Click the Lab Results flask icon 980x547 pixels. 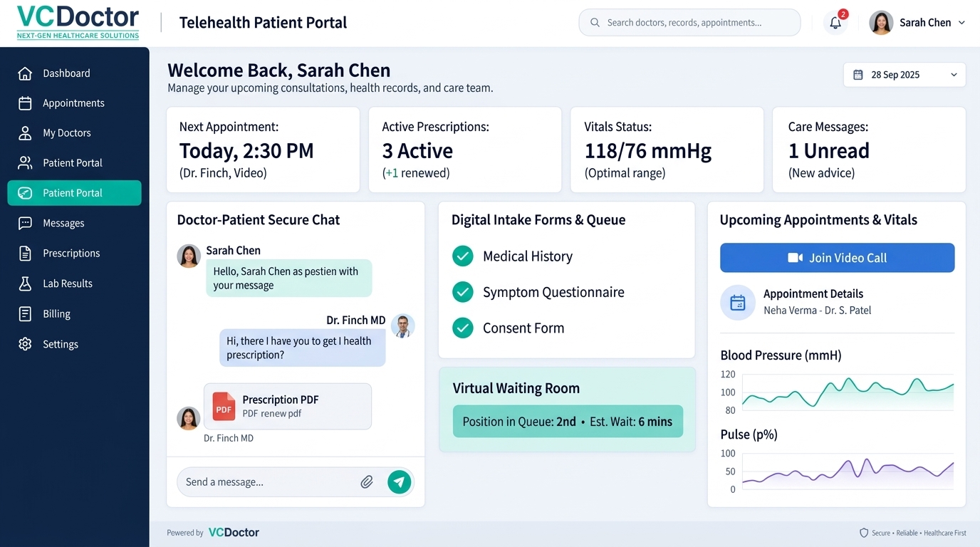point(25,283)
